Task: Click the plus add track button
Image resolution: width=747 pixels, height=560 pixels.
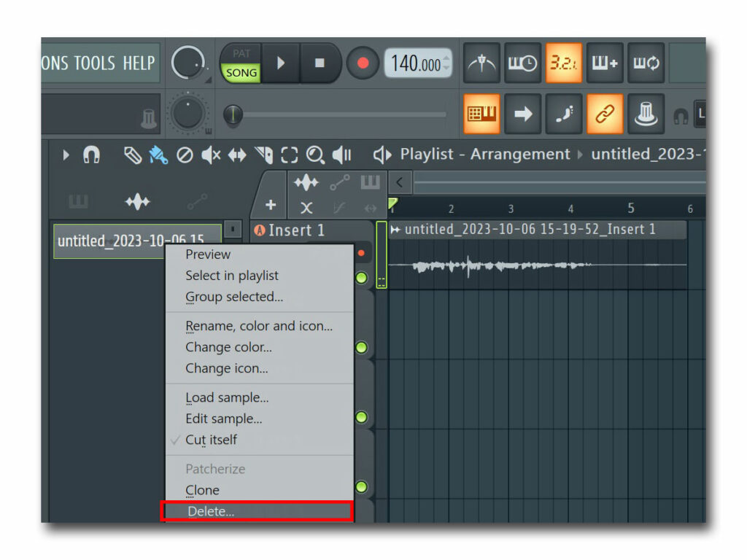Action: pyautogui.click(x=271, y=205)
